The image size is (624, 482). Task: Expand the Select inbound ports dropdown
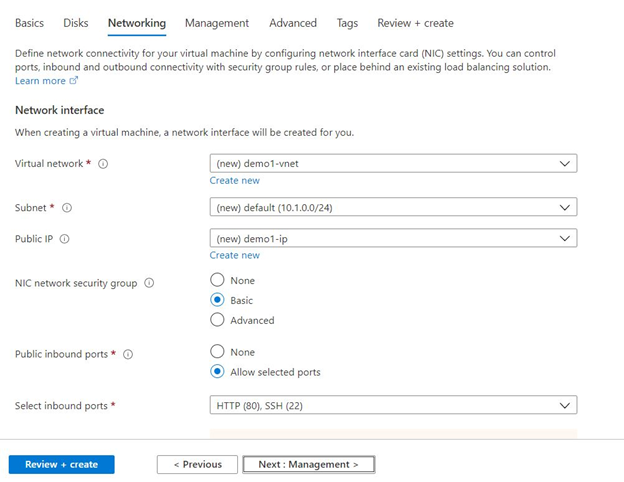pos(393,406)
